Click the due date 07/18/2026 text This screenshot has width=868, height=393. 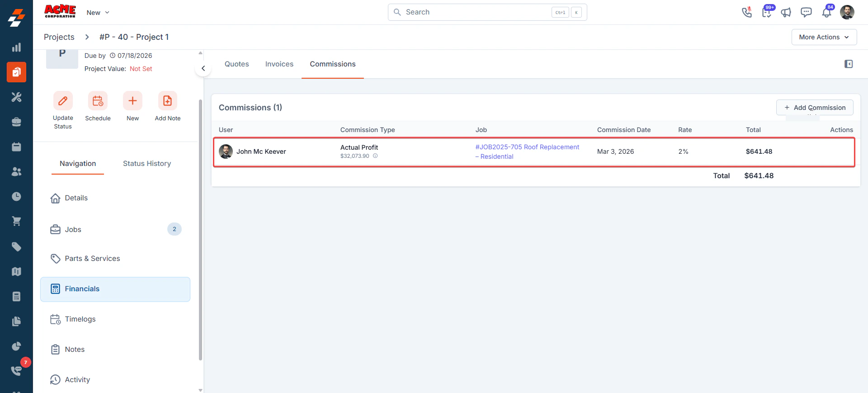point(135,56)
